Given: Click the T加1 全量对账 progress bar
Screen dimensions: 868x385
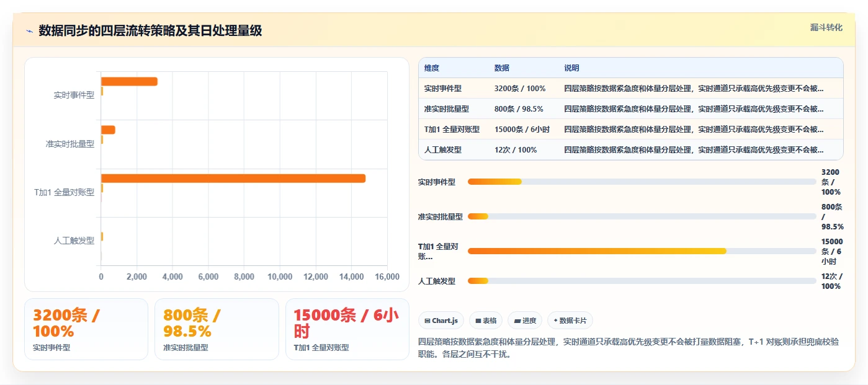Looking at the screenshot, I should pos(642,251).
